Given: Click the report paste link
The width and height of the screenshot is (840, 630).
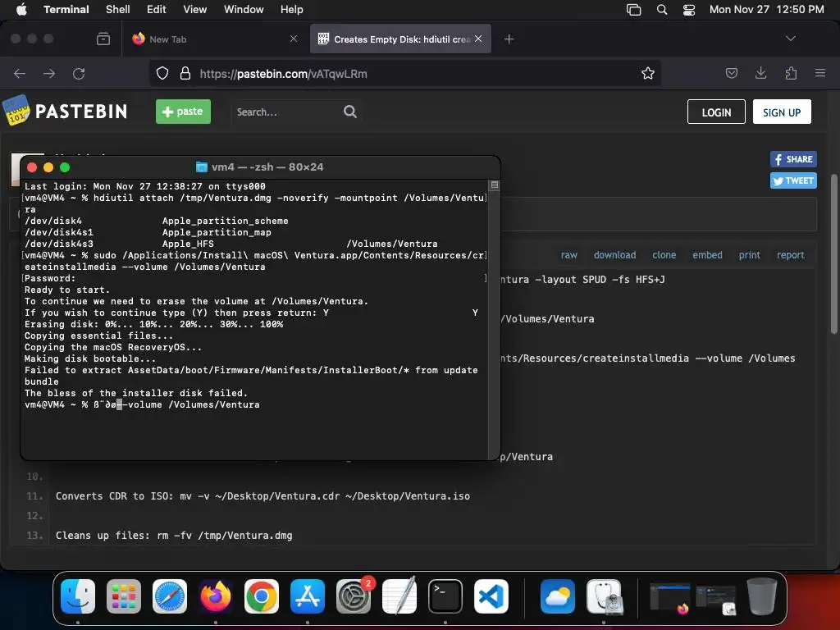Looking at the screenshot, I should tap(790, 255).
